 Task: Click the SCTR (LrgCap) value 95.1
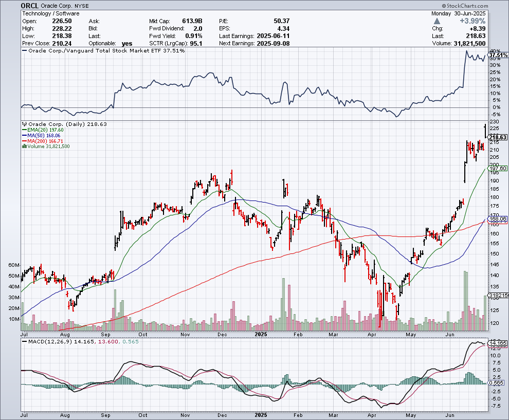[196, 44]
